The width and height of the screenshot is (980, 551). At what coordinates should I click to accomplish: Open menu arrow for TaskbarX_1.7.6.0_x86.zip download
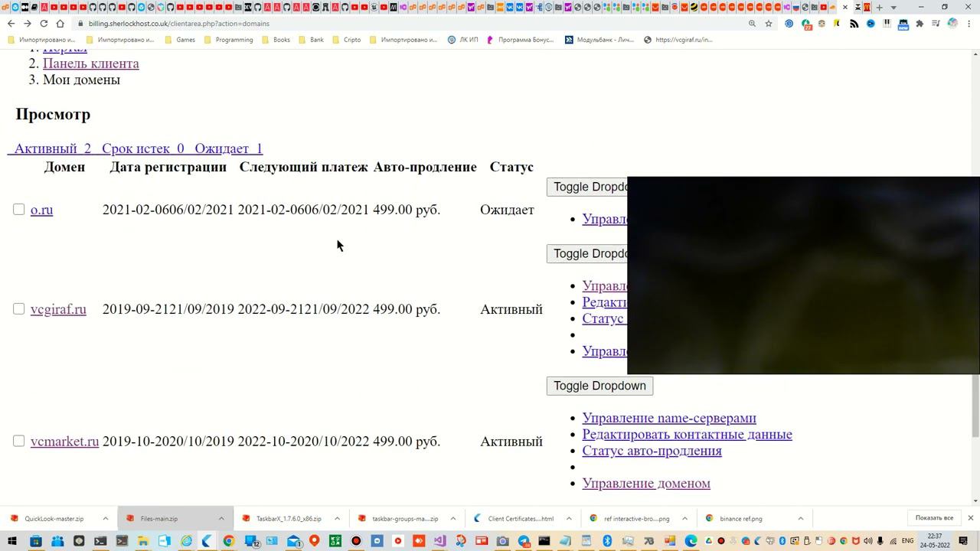(337, 519)
